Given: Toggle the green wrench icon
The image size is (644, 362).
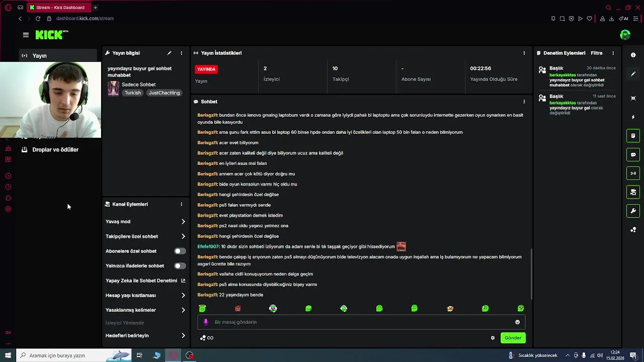Looking at the screenshot, I should pos(633,211).
